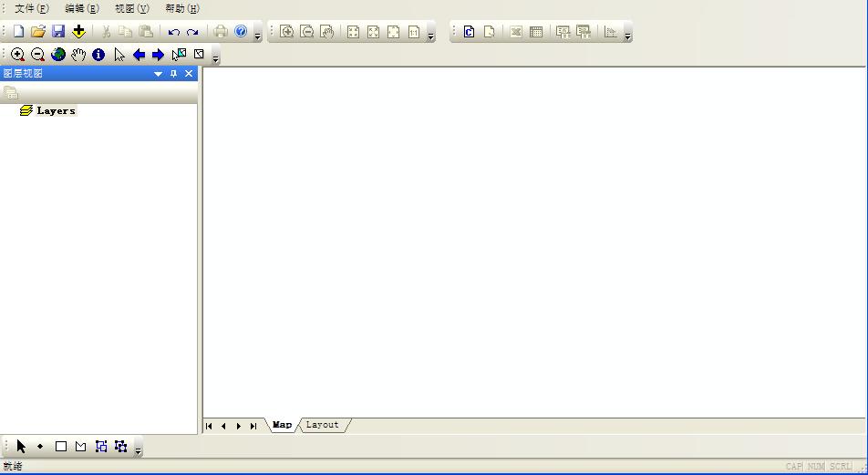Expand the drawing toolbar options arrow

tap(139, 449)
